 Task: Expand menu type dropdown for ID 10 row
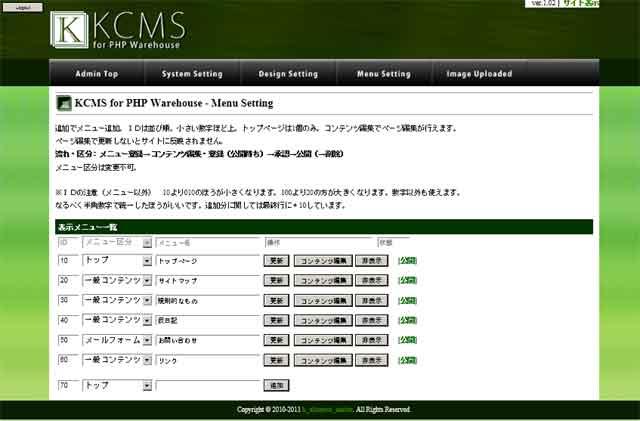coord(147,260)
